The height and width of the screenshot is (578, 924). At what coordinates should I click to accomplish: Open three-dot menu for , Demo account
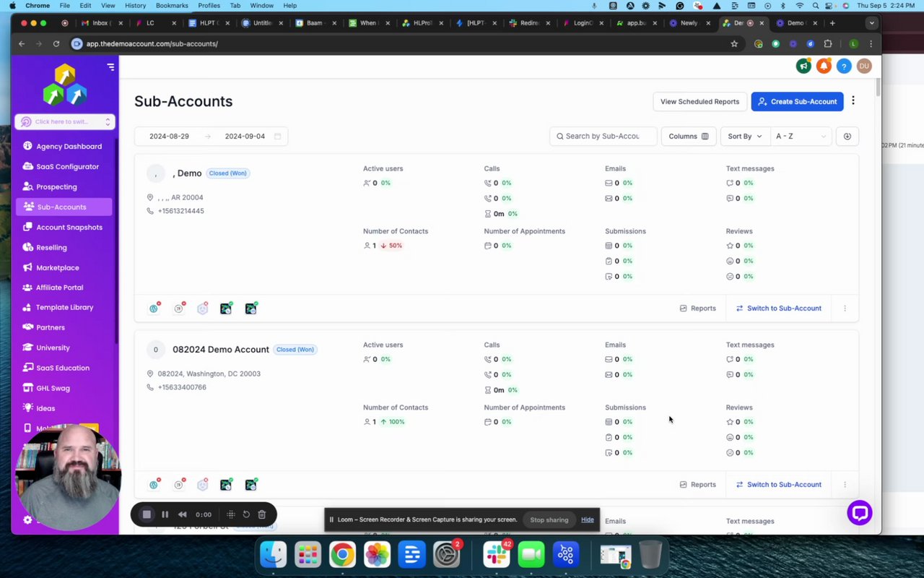[x=845, y=309]
